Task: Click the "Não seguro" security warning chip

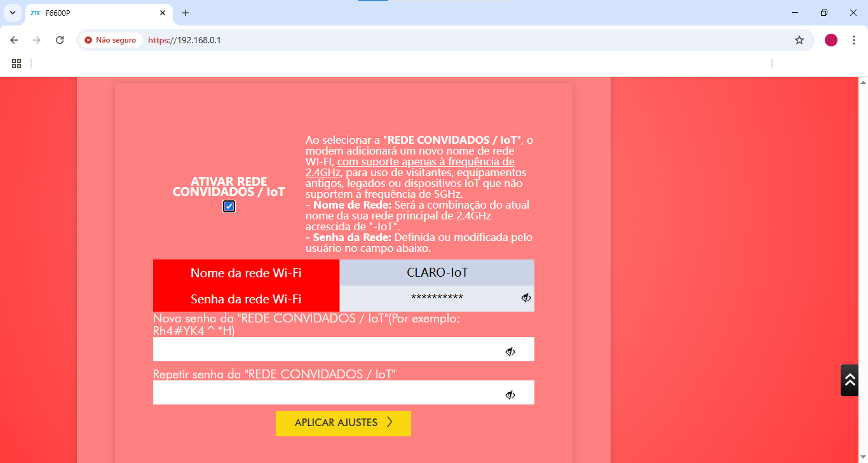Action: point(111,40)
